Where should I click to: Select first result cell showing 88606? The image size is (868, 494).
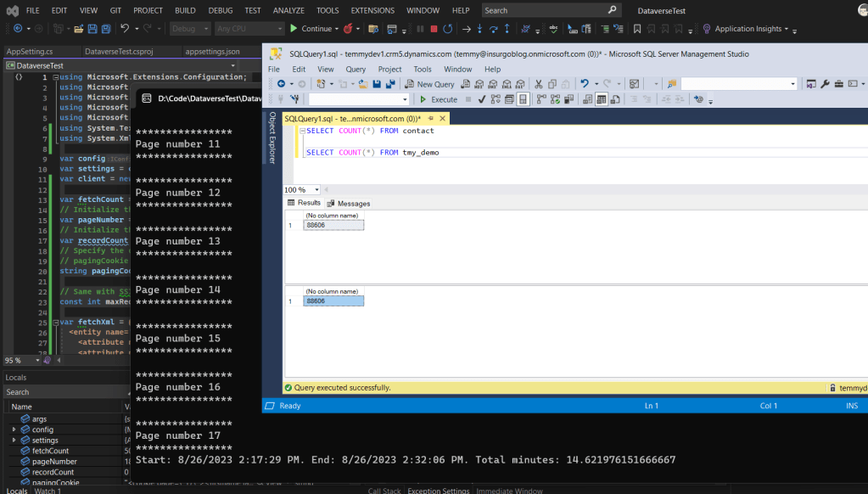point(333,226)
